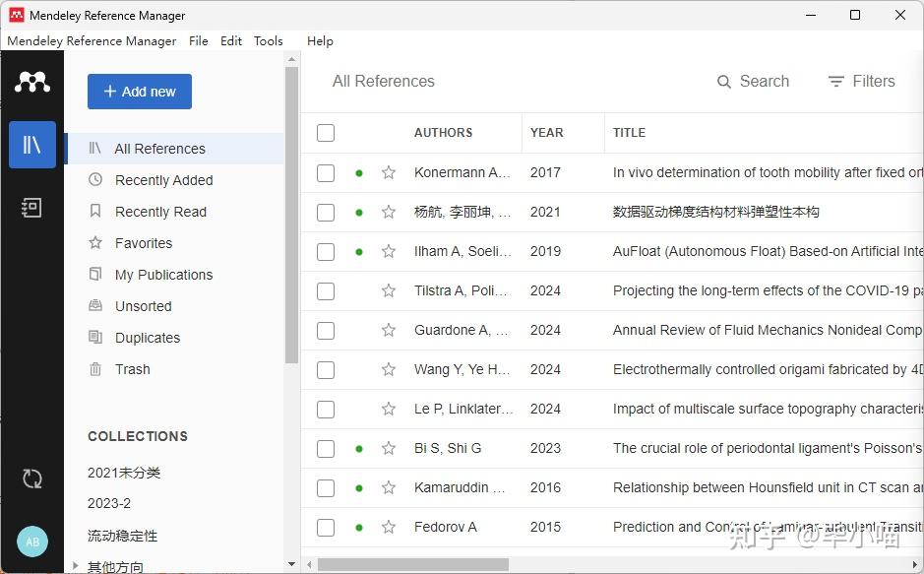This screenshot has width=924, height=574.
Task: Click the All References page heading
Action: pos(383,82)
